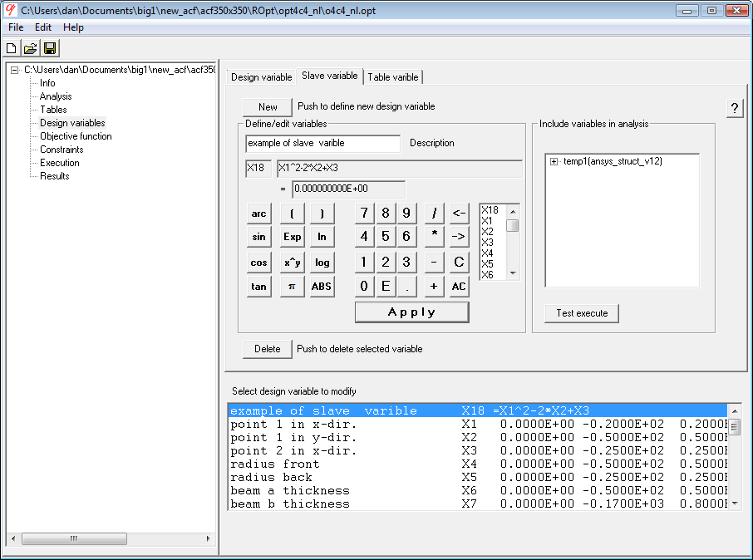This screenshot has height=560, width=753.
Task: Click the variable description input field
Action: 322,143
